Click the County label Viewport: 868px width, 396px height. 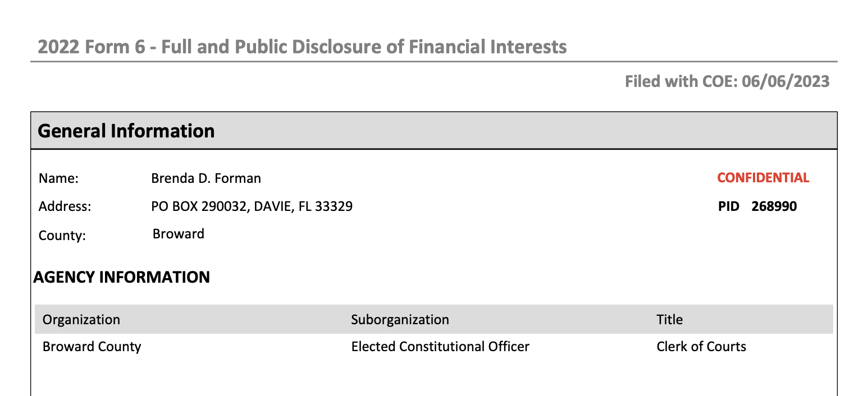(x=62, y=236)
